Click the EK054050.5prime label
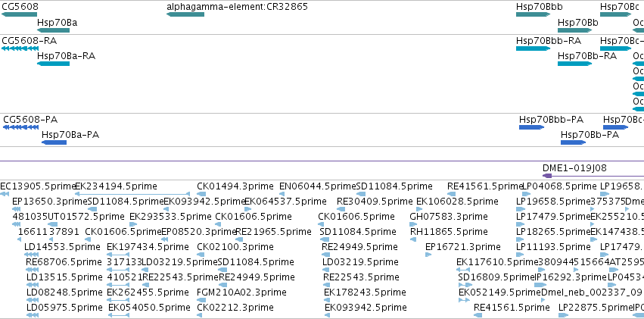This screenshot has width=644, height=319. click(150, 307)
